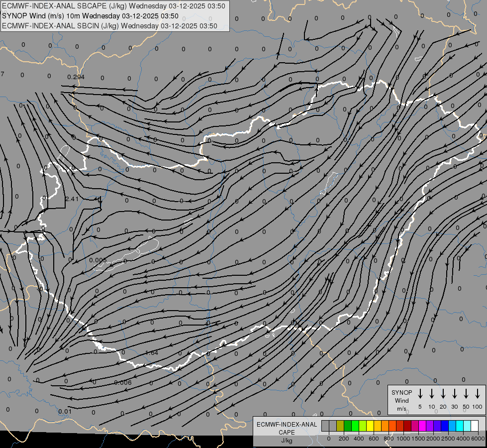Click the 2500 label on CAPE scale

(448, 439)
